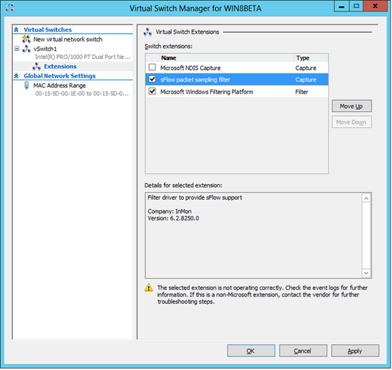392x370 pixels.
Task: Collapse the vSwitch1 tree node
Action: (x=17, y=49)
